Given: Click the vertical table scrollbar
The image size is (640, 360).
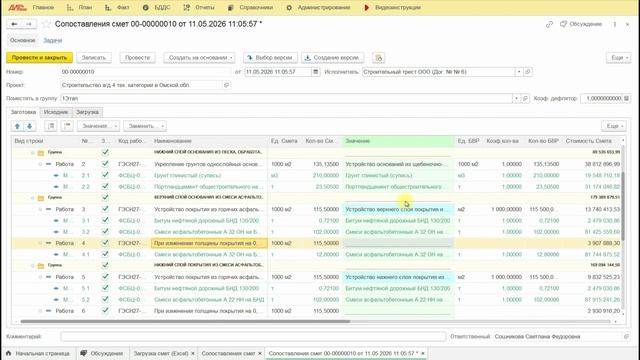Looking at the screenshot, I should [623, 206].
